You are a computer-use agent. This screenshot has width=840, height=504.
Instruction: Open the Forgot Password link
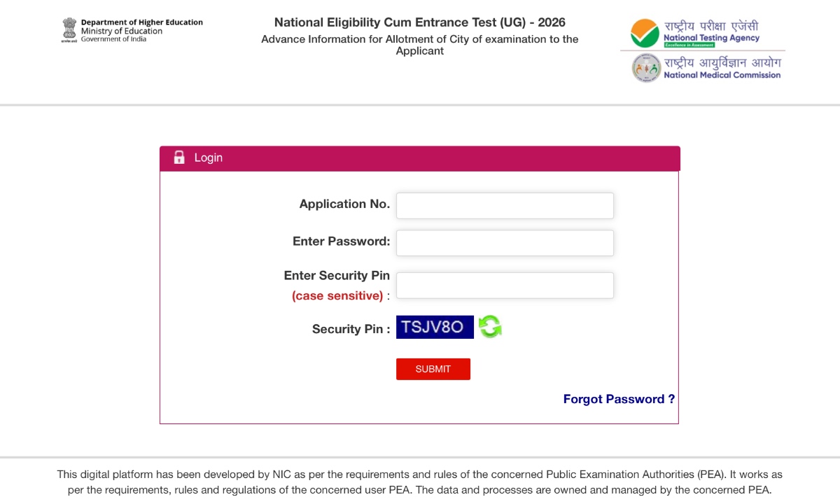(x=619, y=399)
